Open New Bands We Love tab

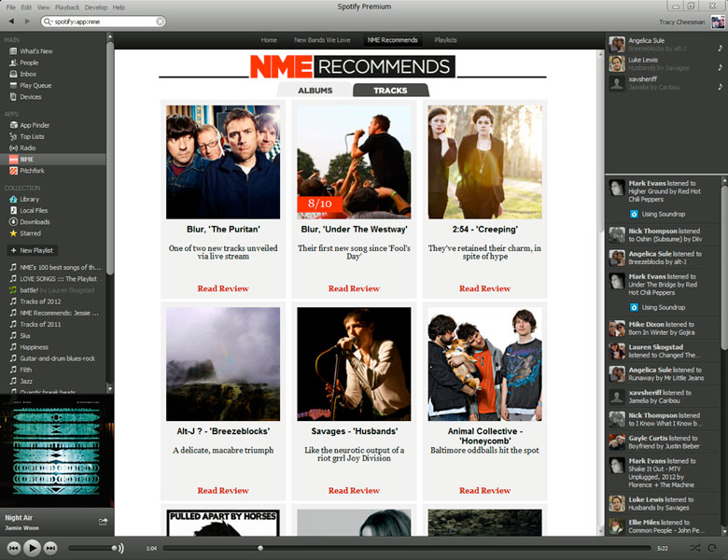click(322, 40)
